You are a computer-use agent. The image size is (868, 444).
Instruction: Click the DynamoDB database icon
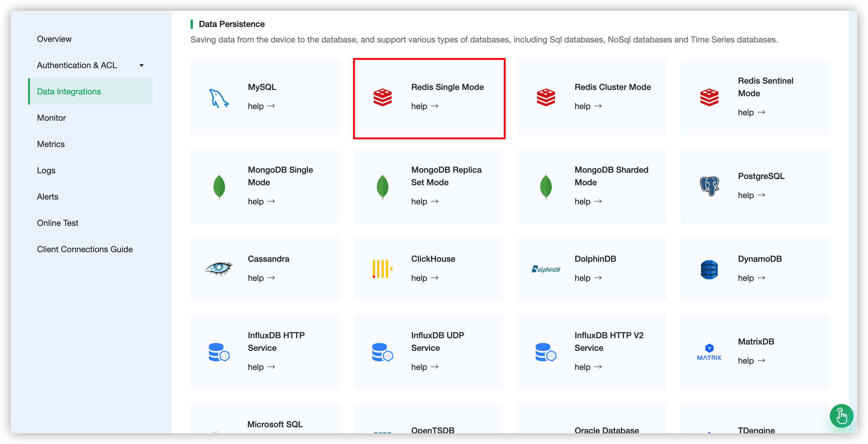(x=709, y=270)
